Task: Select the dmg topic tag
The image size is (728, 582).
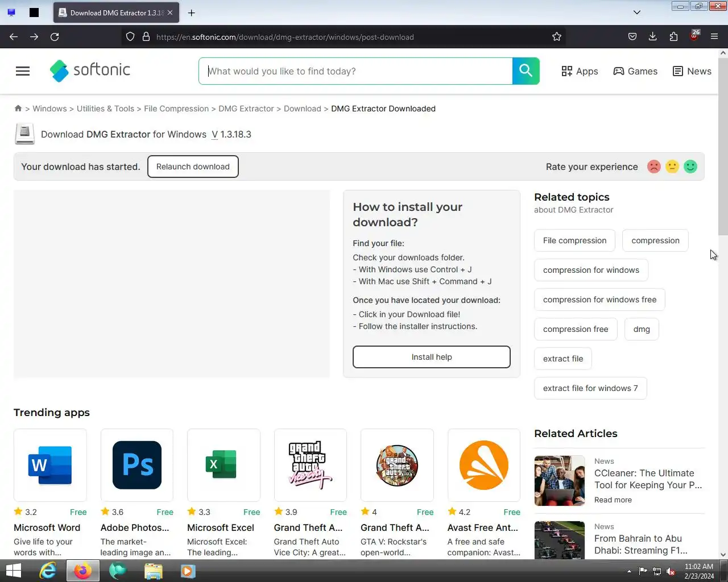Action: pos(642,329)
